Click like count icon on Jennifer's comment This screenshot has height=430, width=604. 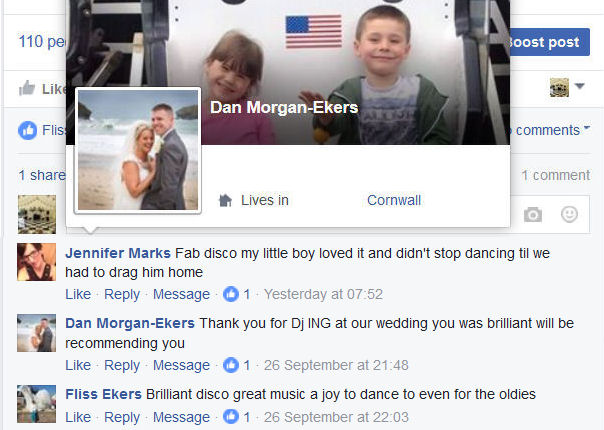[x=231, y=294]
